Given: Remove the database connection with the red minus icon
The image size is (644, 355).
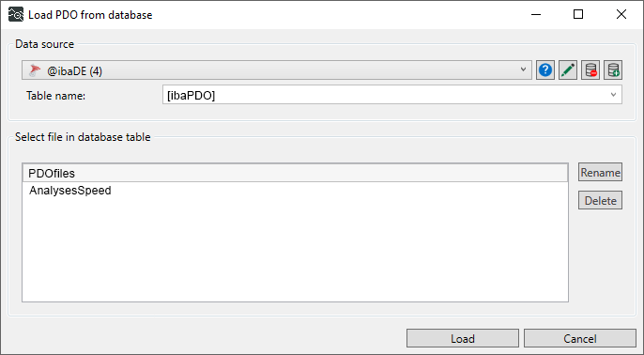Looking at the screenshot, I should coord(590,70).
